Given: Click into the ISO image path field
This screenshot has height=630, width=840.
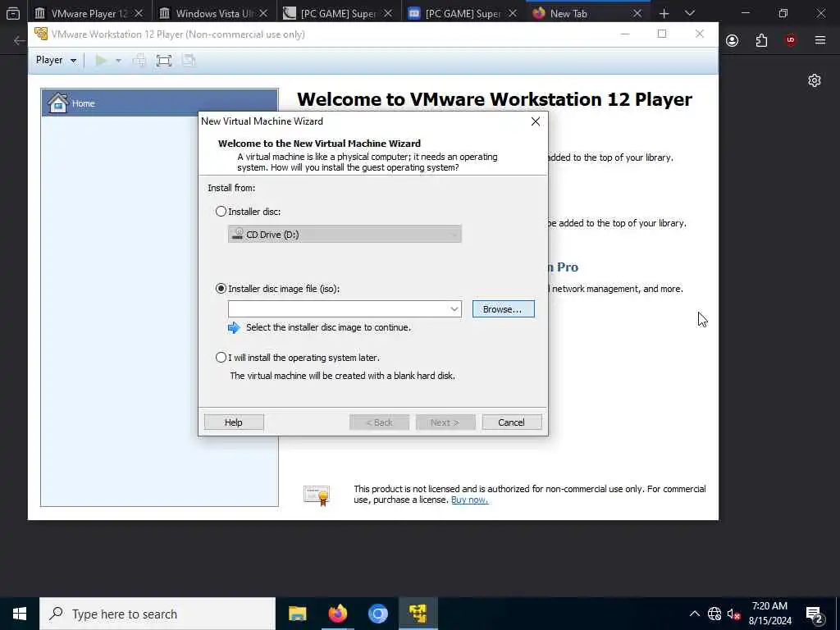Looking at the screenshot, I should (338, 309).
